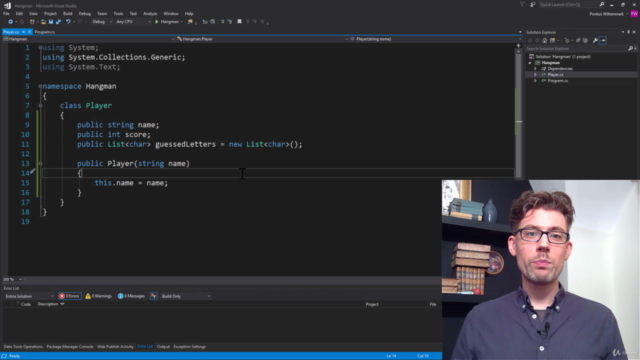Click the quick actions screwdriver icon on line 14
This screenshot has width=640, height=360.
33,172
